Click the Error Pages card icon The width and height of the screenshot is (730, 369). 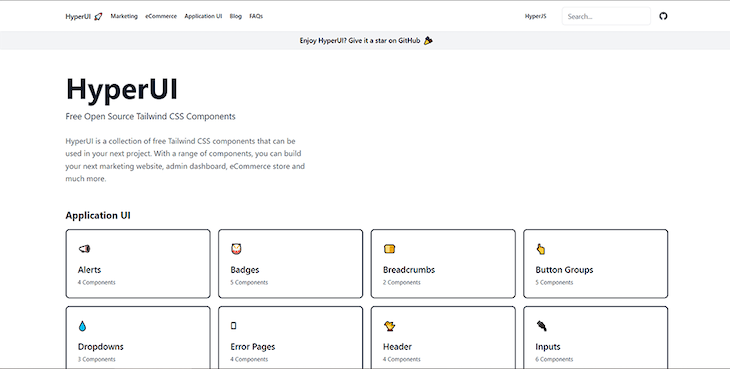[x=234, y=326]
